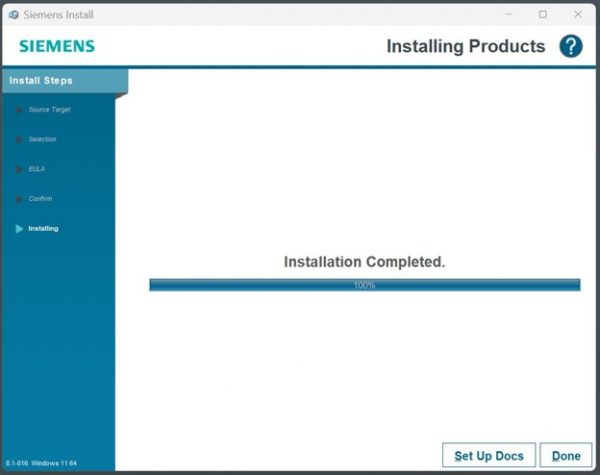Click the Set Up Docs button
This screenshot has width=600, height=475.
pyautogui.click(x=489, y=455)
